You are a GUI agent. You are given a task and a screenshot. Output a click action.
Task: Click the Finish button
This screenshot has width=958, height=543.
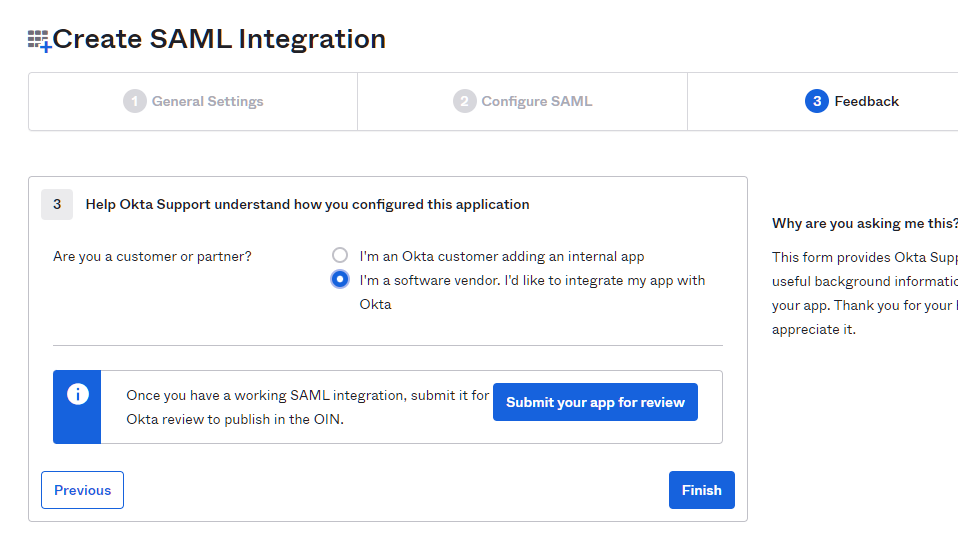701,490
